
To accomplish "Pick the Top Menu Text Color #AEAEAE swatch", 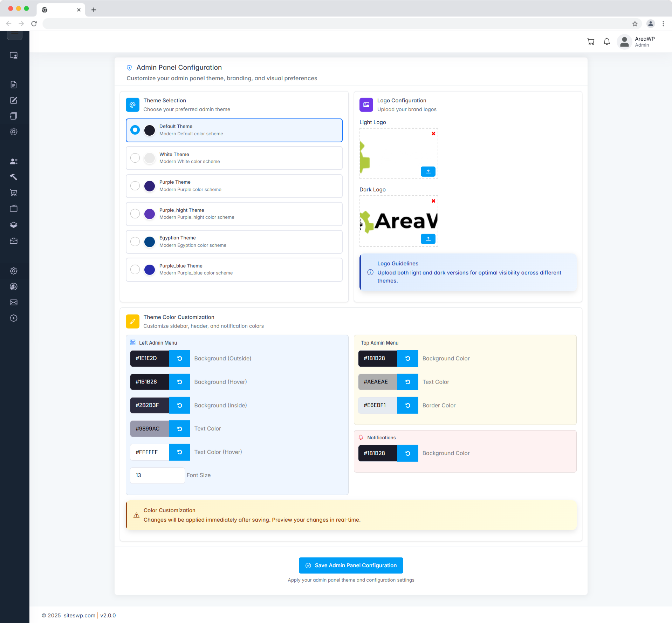I will coord(377,382).
